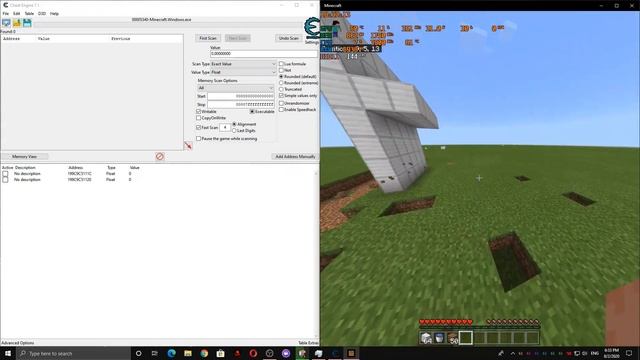640x360 pixels.
Task: Toggle Executable checkbox
Action: point(252,111)
